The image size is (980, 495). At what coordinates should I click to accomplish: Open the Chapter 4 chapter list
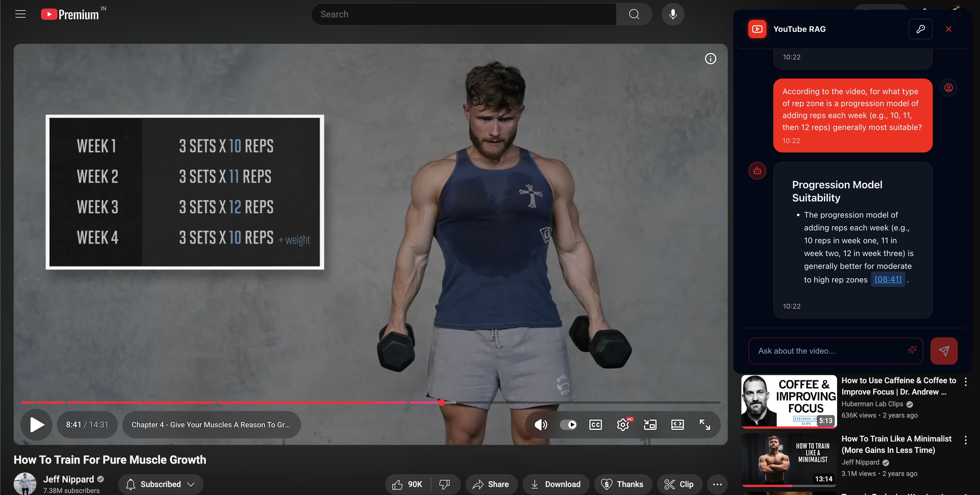click(211, 425)
